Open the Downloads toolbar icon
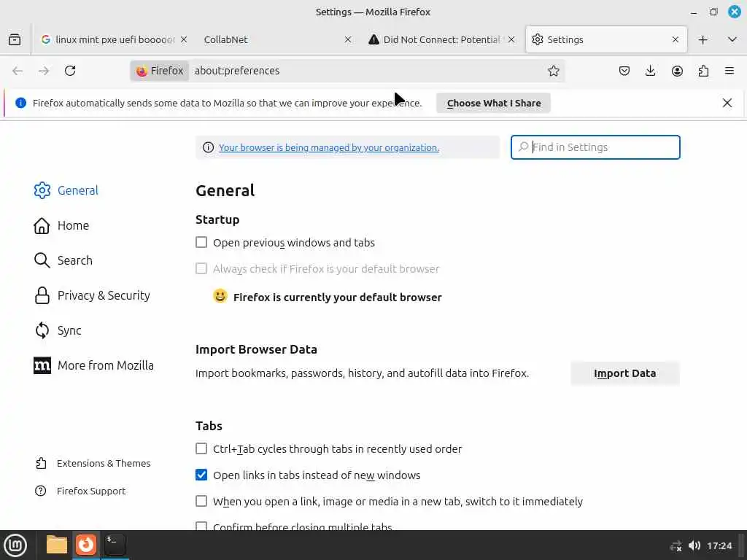Screen dimensions: 747x560 point(651,71)
